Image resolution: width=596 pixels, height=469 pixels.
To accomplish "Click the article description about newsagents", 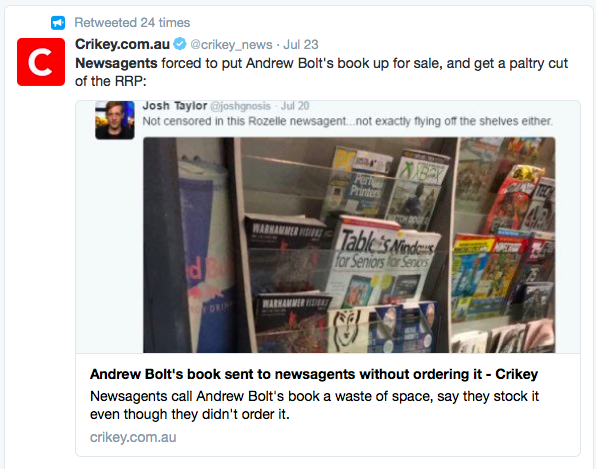I will 314,405.
